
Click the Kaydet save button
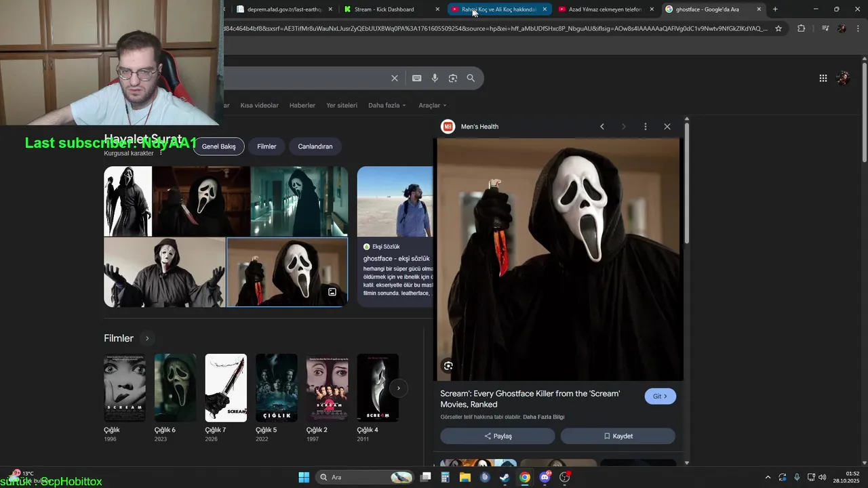(618, 436)
